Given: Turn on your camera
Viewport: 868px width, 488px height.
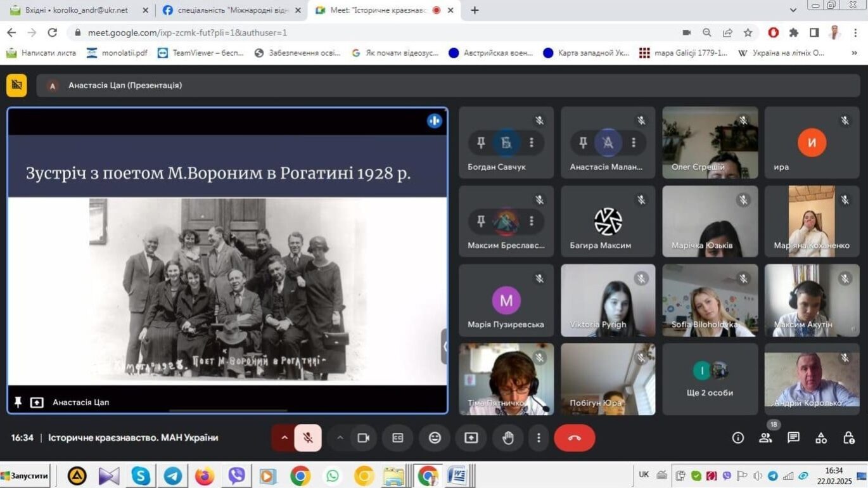Looking at the screenshot, I should 363,437.
